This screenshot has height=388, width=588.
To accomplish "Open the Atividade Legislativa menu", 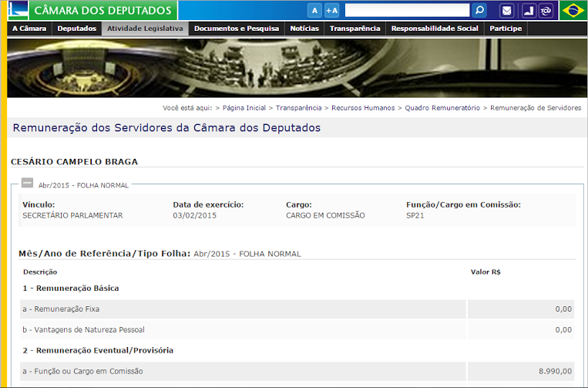I will 145,29.
